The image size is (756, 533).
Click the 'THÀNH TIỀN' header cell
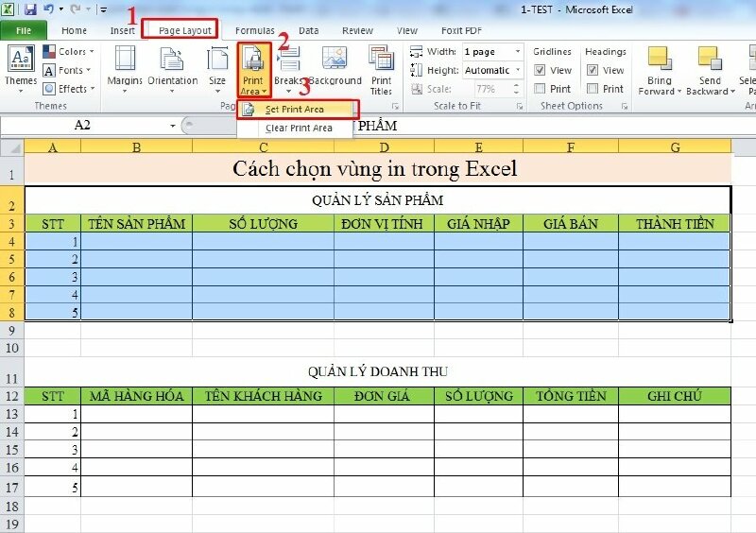pyautogui.click(x=675, y=224)
